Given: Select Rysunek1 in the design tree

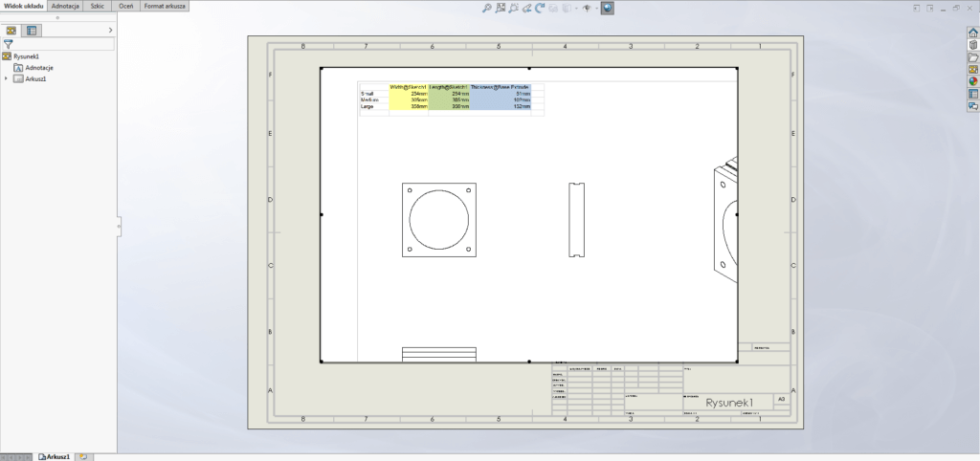Looking at the screenshot, I should point(26,56).
